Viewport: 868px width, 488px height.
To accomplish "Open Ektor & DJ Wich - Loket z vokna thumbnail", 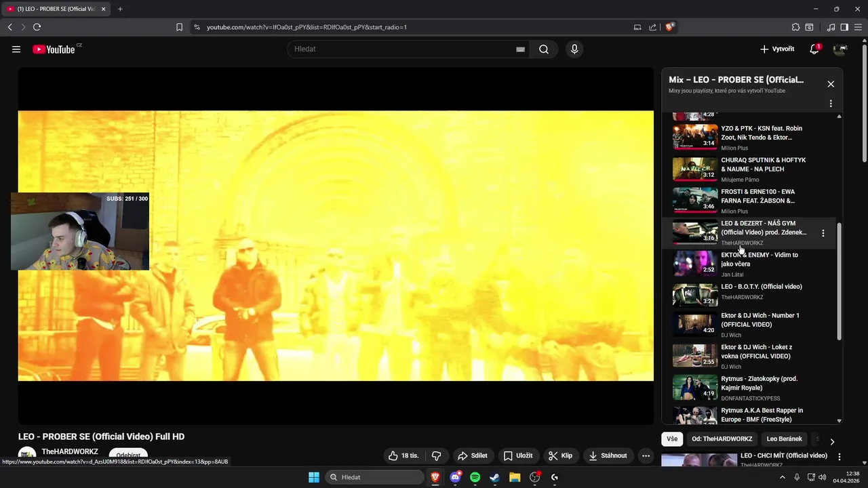I will point(694,356).
